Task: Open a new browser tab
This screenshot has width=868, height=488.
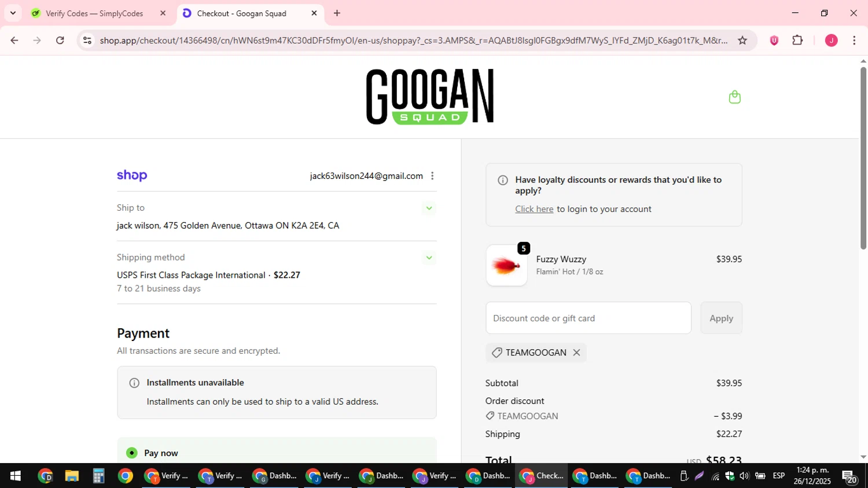Action: pos(337,13)
